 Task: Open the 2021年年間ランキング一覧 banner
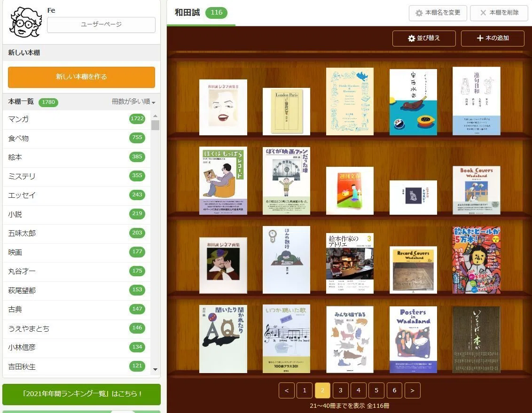click(x=81, y=394)
